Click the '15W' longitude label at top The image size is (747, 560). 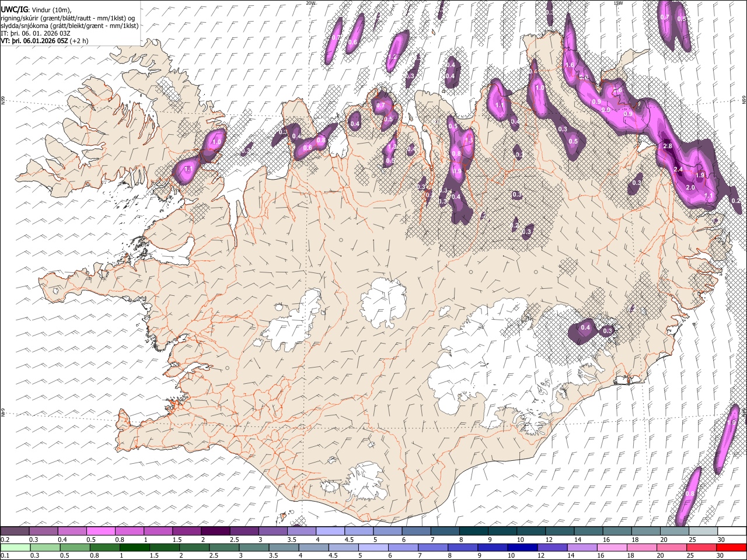618,3
